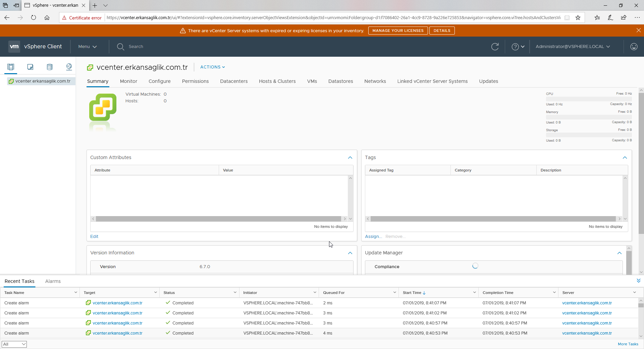Click Edit link under Custom Attributes
The height and width of the screenshot is (349, 644).
tap(94, 236)
